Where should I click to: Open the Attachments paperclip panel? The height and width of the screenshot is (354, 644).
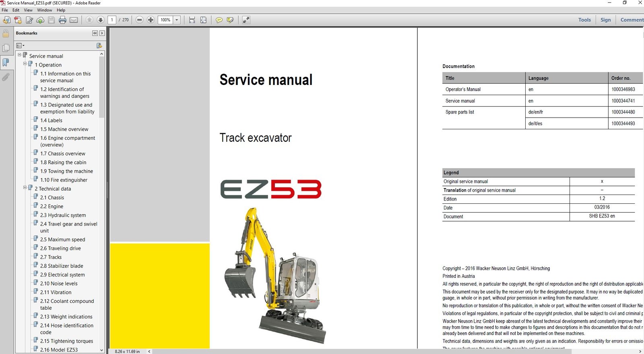(x=6, y=77)
